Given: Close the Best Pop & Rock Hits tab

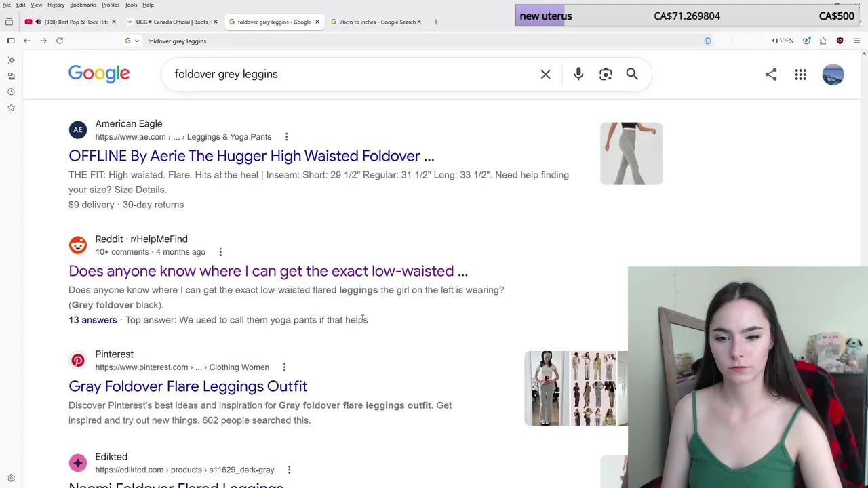Looking at the screenshot, I should coord(113,22).
